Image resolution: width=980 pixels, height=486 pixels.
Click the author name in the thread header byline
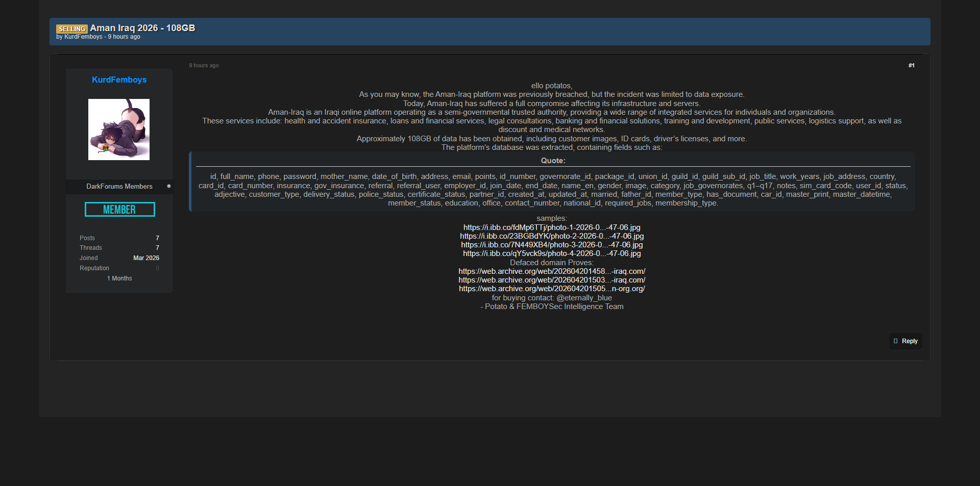click(83, 37)
